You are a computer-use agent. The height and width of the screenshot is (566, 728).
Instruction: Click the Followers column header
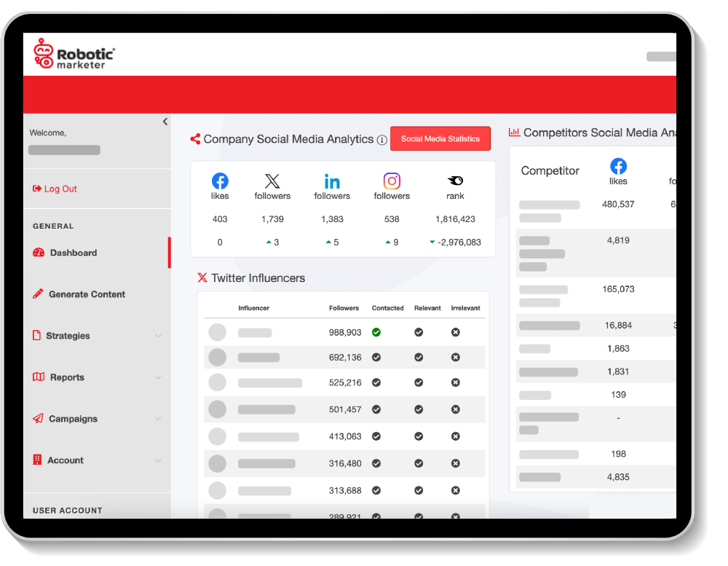point(344,308)
